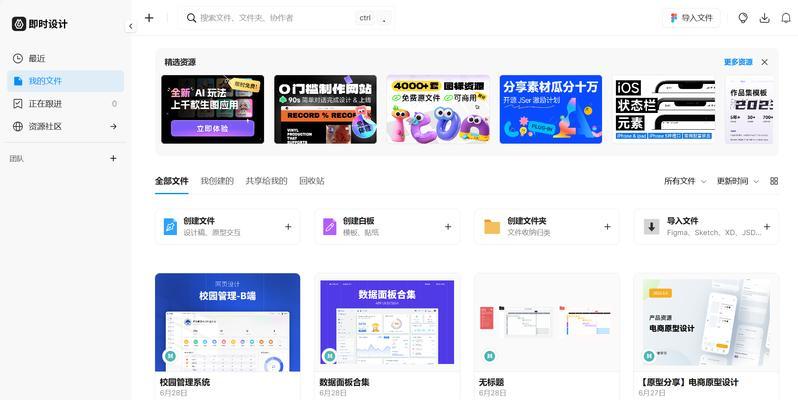Open 【原型分享】电商原型设计 file thumbnail

(x=706, y=322)
